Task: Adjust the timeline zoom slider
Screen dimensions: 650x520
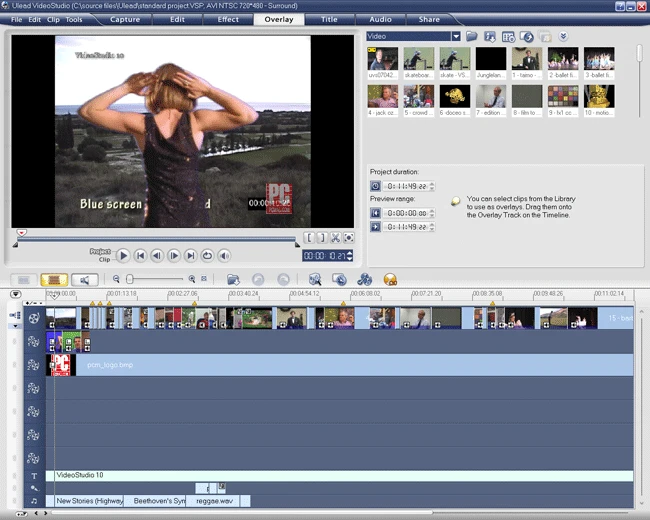Action: point(131,280)
